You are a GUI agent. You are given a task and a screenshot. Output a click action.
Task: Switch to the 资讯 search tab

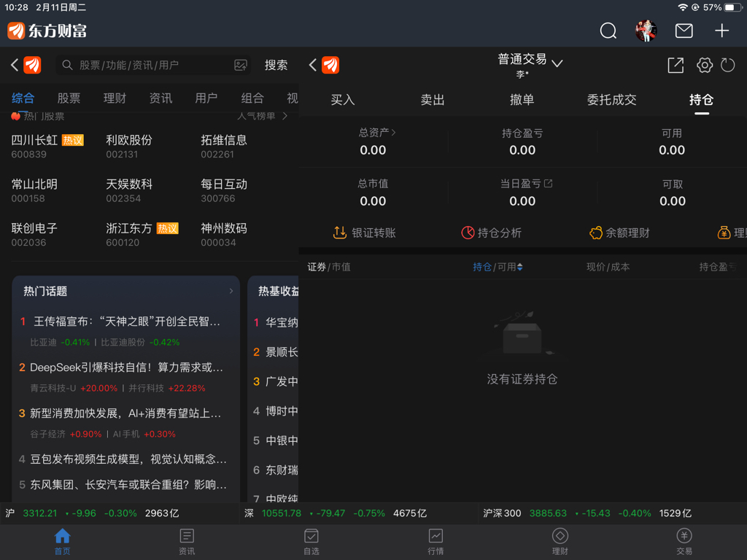[160, 98]
